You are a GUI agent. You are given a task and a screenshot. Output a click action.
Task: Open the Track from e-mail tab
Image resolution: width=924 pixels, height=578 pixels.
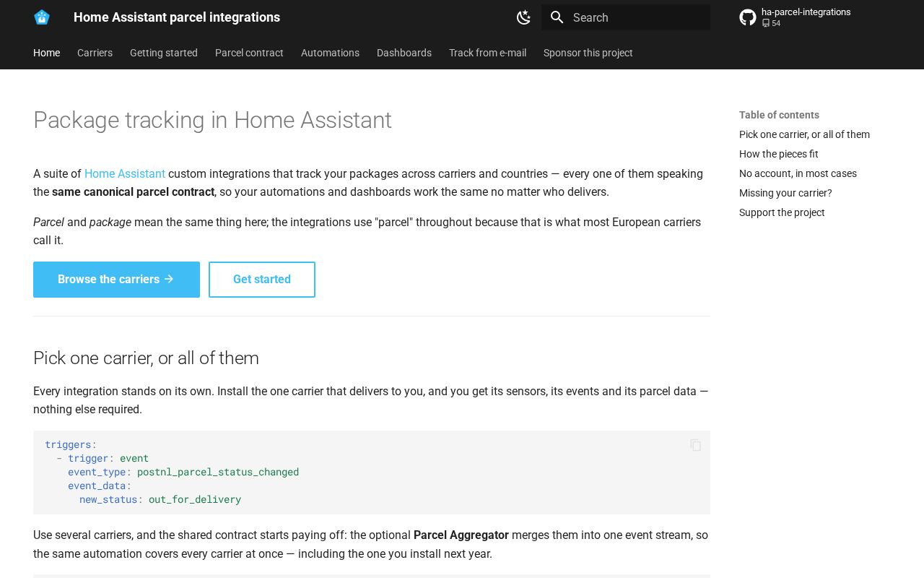pyautogui.click(x=487, y=53)
